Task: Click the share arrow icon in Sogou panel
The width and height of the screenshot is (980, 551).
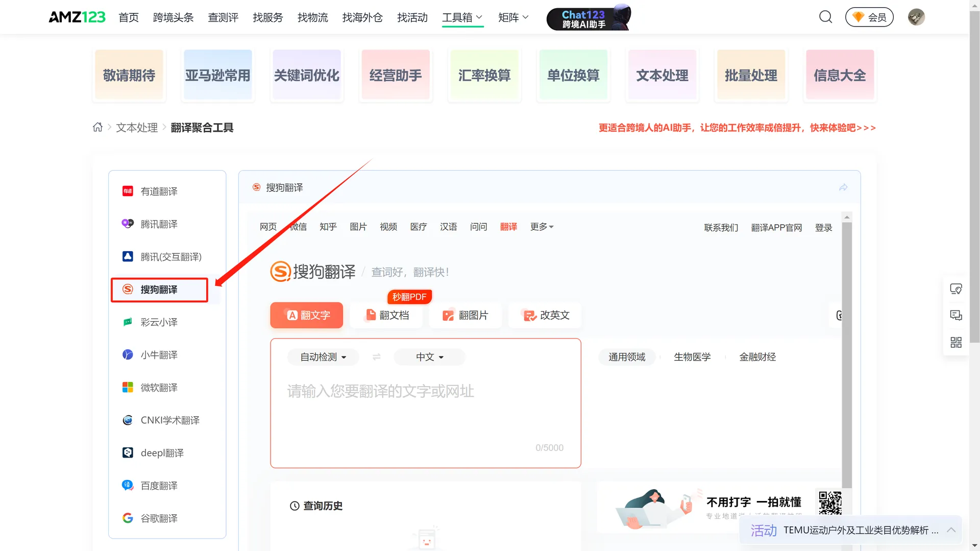Action: (843, 187)
